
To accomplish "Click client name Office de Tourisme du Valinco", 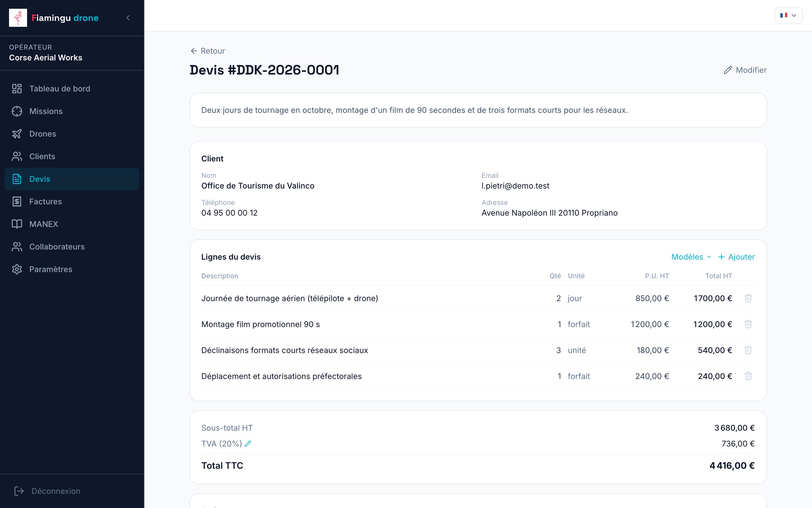I will coord(258,186).
